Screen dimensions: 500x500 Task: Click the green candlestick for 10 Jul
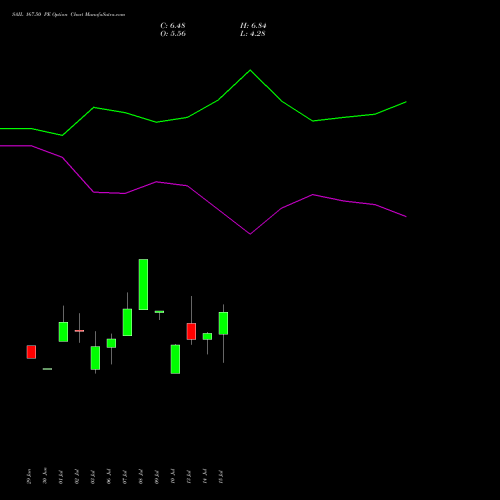point(175,359)
